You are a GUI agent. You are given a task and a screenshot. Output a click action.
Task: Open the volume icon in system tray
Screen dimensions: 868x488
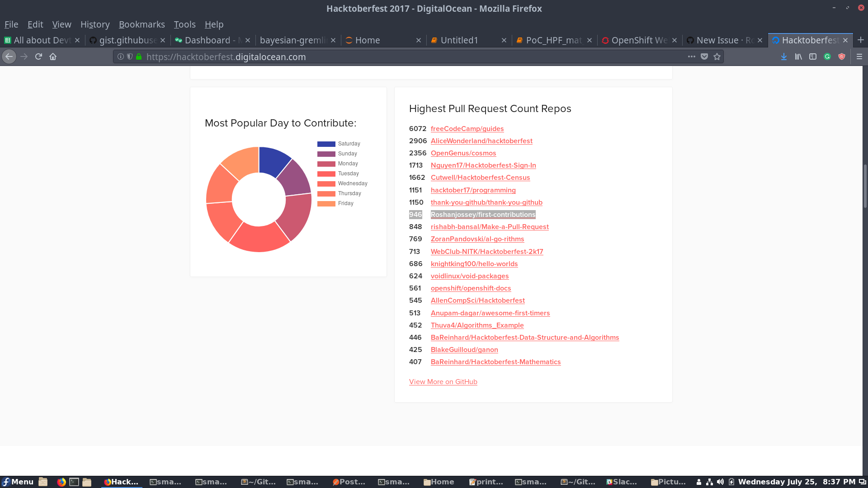(720, 482)
